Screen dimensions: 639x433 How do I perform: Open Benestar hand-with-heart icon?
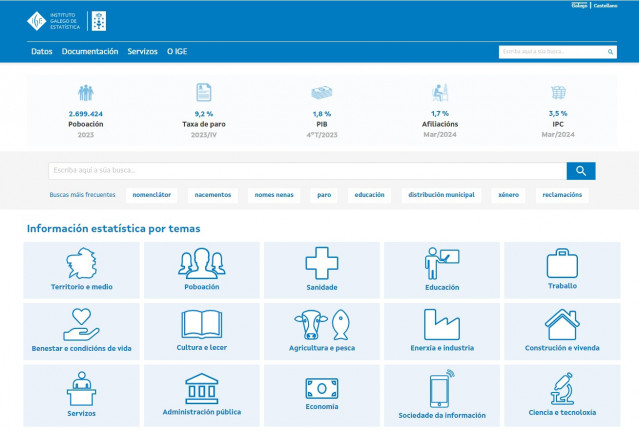[x=82, y=324]
